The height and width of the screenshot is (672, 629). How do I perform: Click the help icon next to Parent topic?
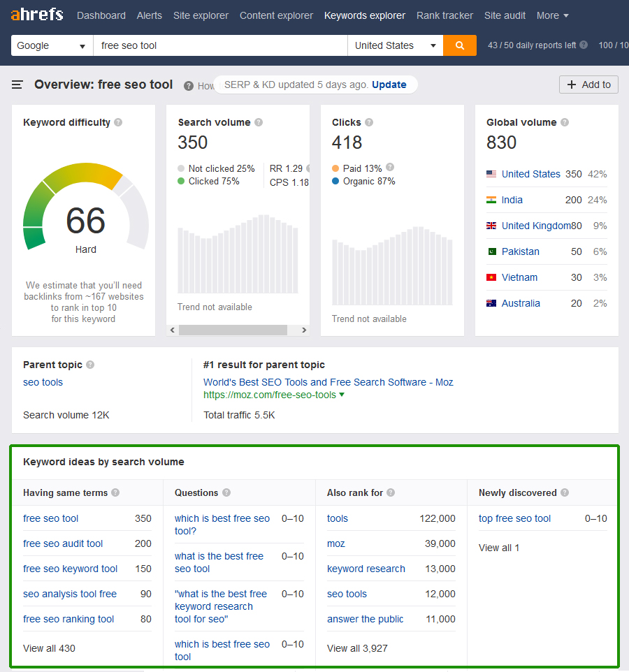pos(90,365)
